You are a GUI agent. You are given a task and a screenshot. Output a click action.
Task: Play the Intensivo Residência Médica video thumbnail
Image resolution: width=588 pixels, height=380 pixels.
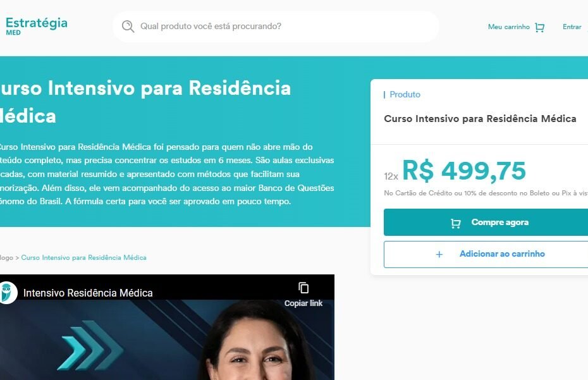pos(167,327)
